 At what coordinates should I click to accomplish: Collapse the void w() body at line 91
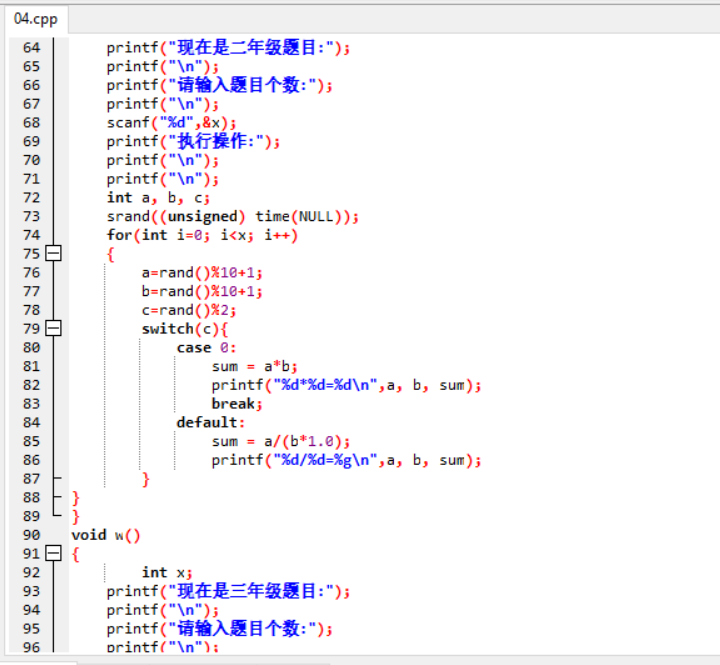[x=54, y=553]
